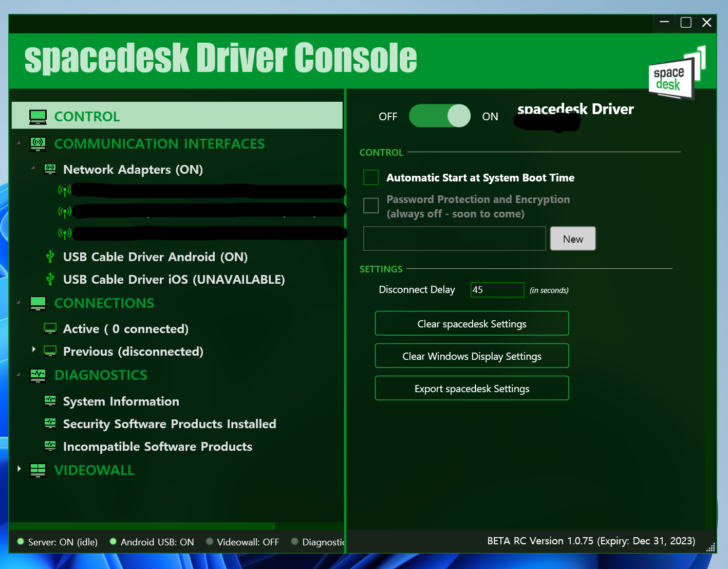The image size is (728, 569).
Task: Open COMMUNICATION INTERFACES section label
Action: [x=160, y=144]
